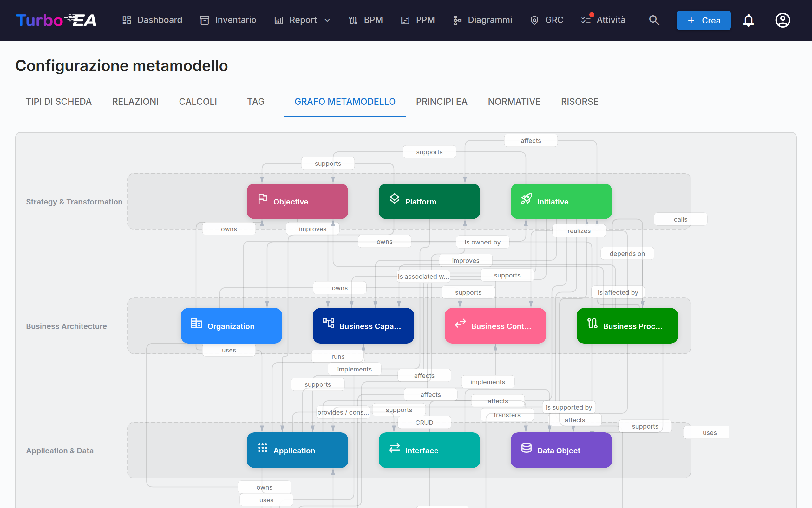Click the 'provides / cons...' relation label
The width and height of the screenshot is (812, 508).
tap(343, 412)
